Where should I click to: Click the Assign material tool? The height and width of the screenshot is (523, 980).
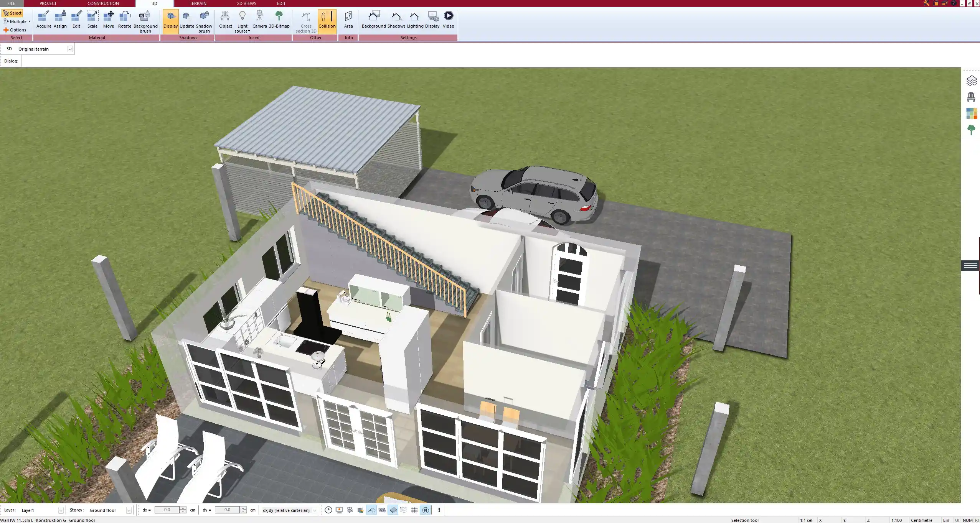click(60, 20)
